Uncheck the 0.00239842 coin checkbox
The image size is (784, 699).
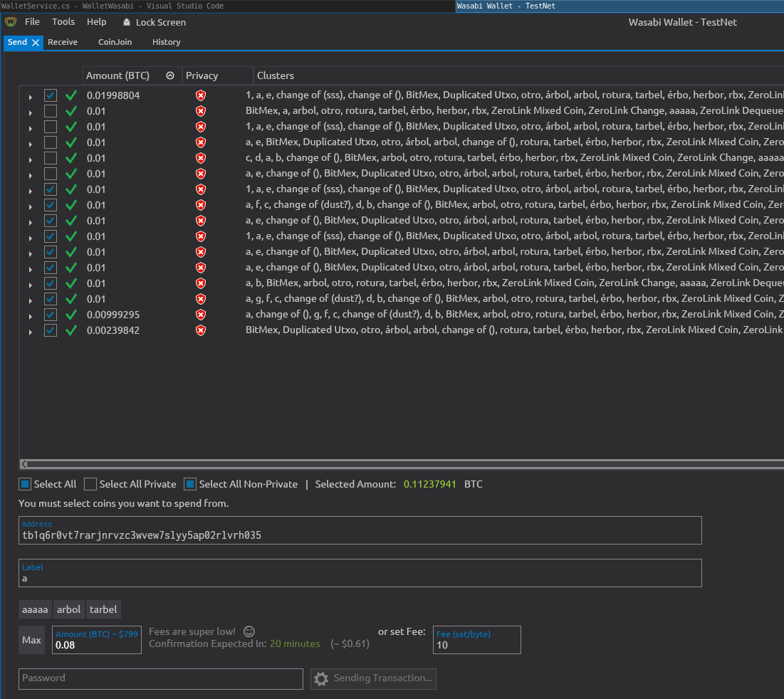[x=51, y=330]
